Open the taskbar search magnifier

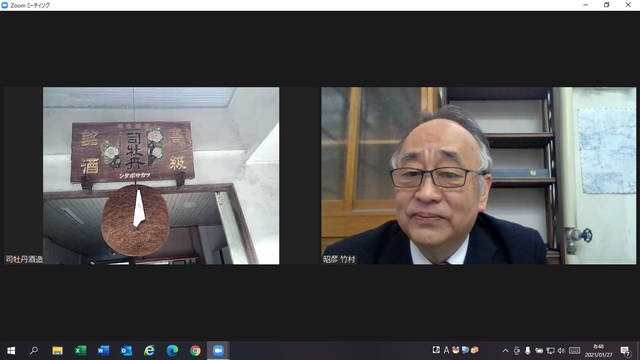(x=34, y=351)
